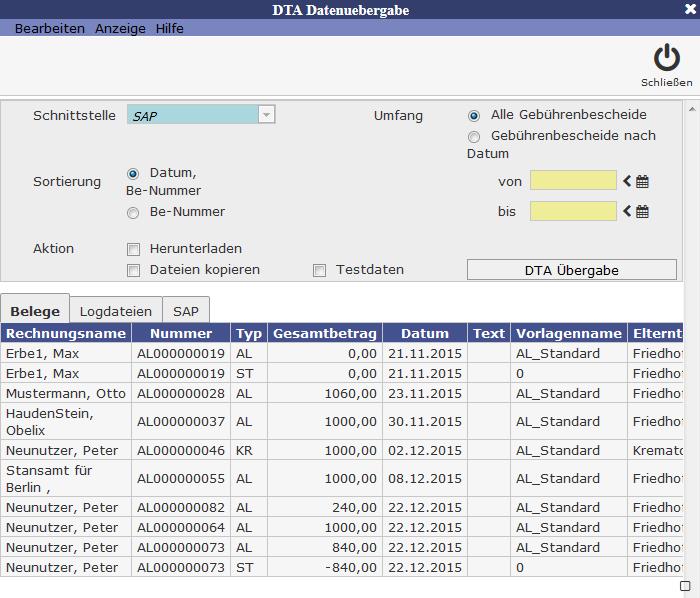This screenshot has width=700, height=598.
Task: Open the Anzeige menu
Action: (x=120, y=28)
